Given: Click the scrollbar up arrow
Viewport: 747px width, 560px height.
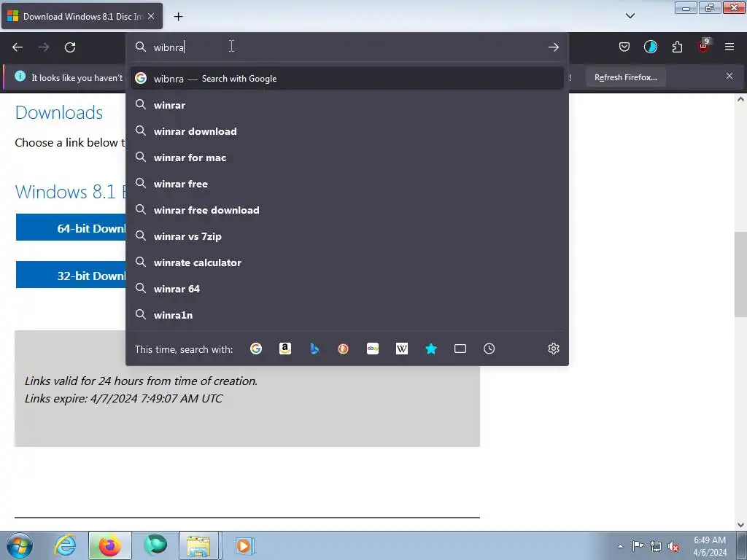Looking at the screenshot, I should tap(740, 99).
